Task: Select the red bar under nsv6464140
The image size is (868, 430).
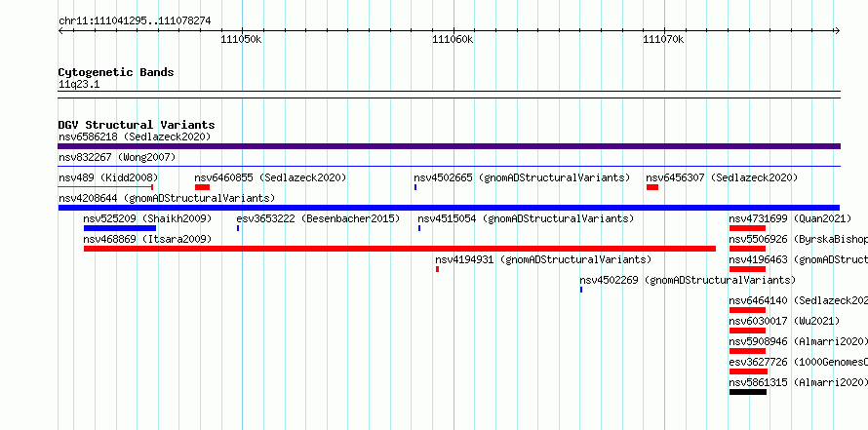Action: [747, 310]
